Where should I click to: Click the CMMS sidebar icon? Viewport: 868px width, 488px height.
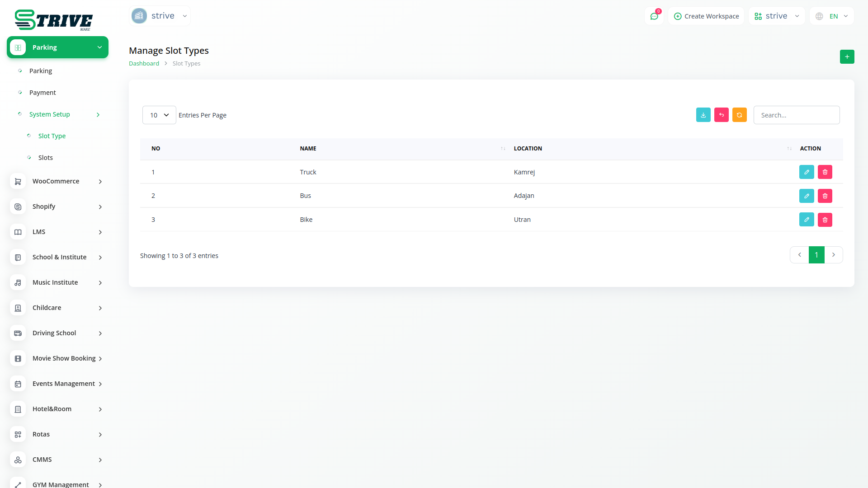(18, 460)
